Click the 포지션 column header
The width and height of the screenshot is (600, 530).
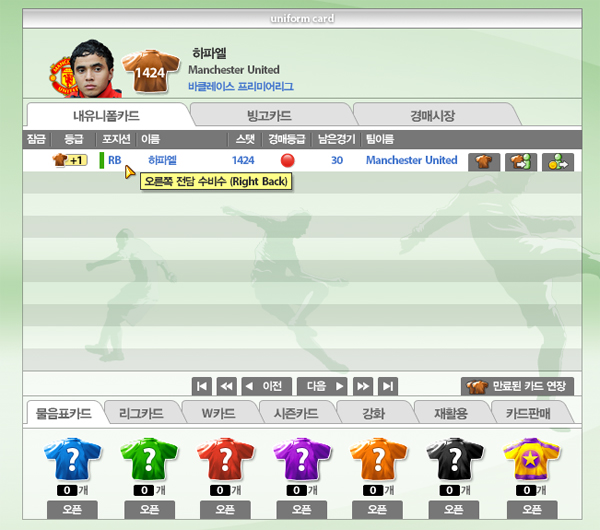[x=116, y=139]
